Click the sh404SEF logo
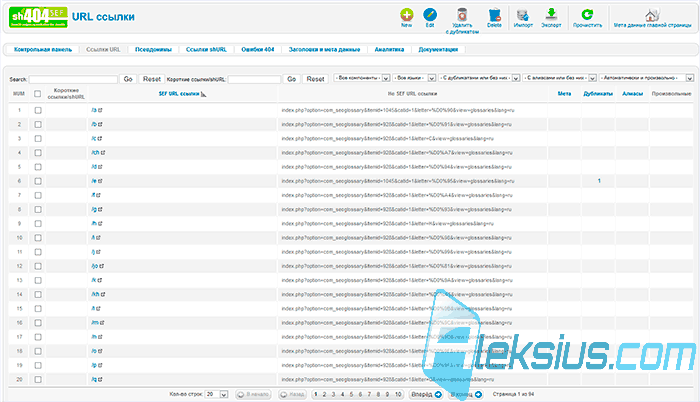 (x=38, y=17)
